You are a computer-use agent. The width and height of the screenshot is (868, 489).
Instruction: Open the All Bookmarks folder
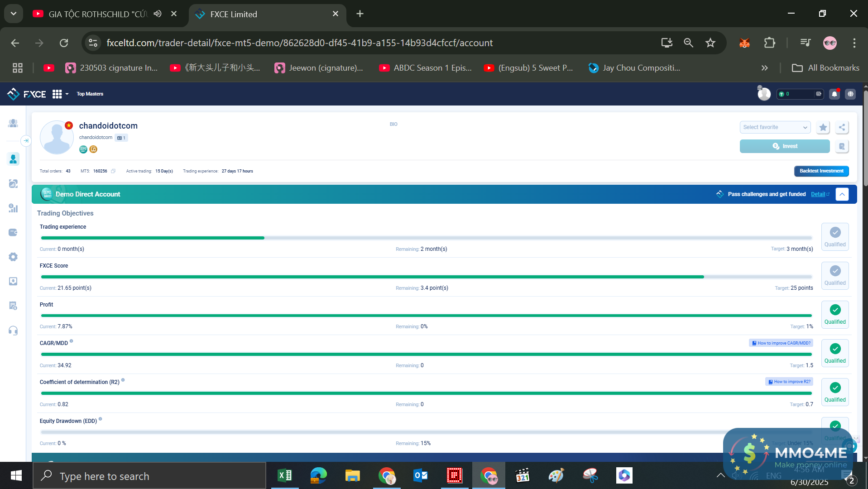pos(825,68)
